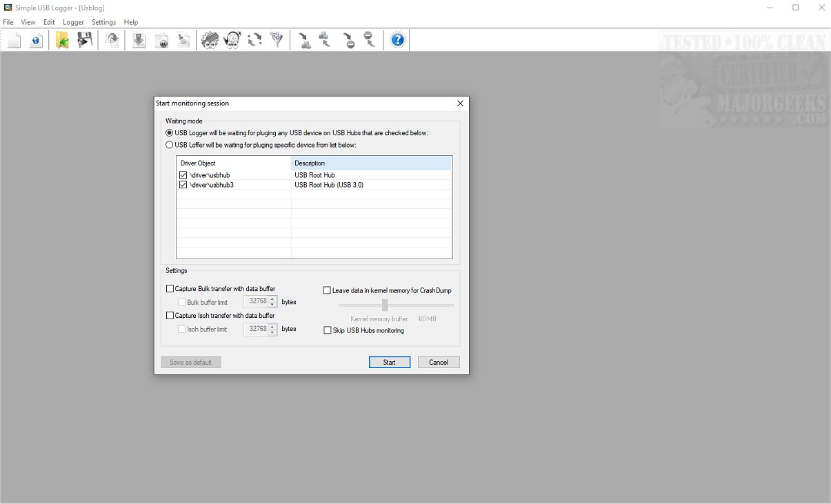This screenshot has height=504, width=831.
Task: Click the floppy disk Save icon
Action: (84, 40)
